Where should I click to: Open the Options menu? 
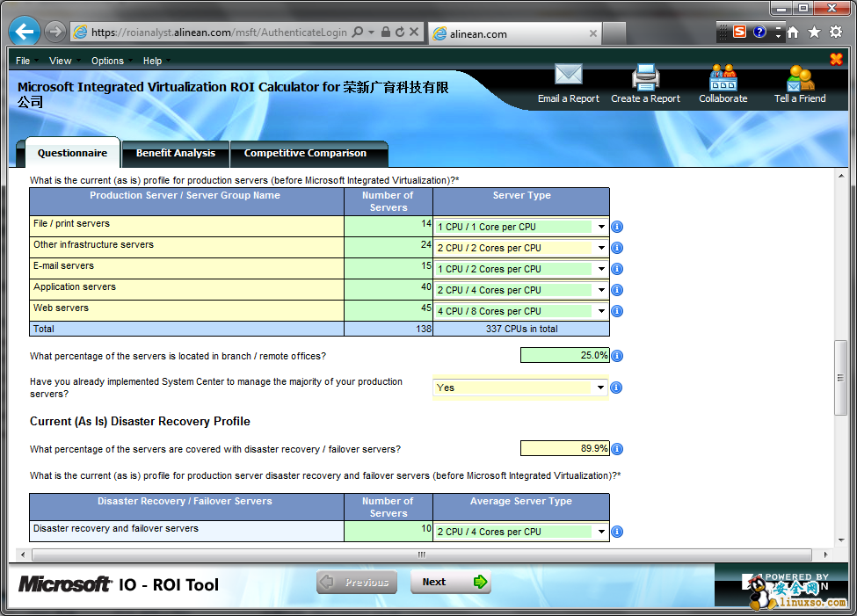[107, 61]
